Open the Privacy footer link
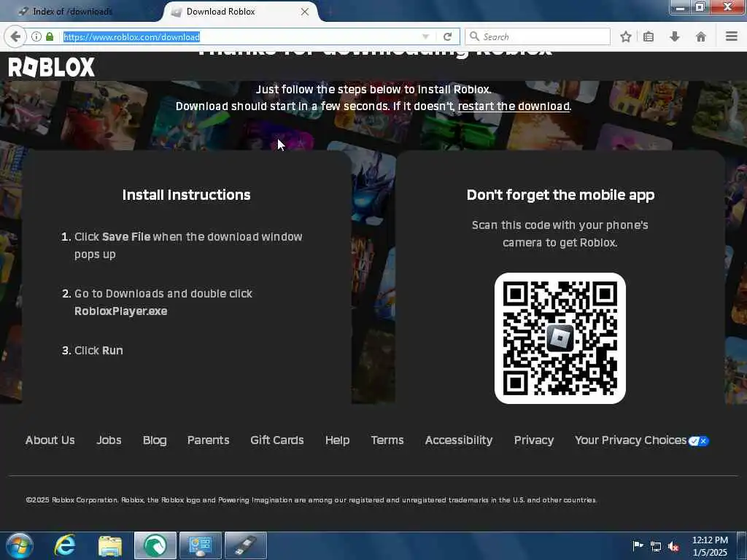The width and height of the screenshot is (747, 560). click(533, 440)
